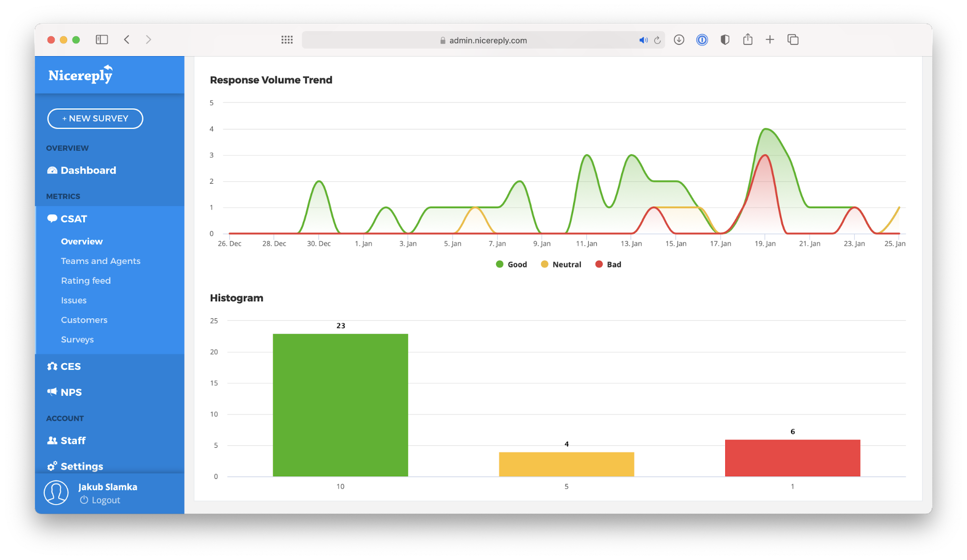Image resolution: width=967 pixels, height=560 pixels.
Task: Click the Overview tab under CSAT
Action: click(x=82, y=241)
